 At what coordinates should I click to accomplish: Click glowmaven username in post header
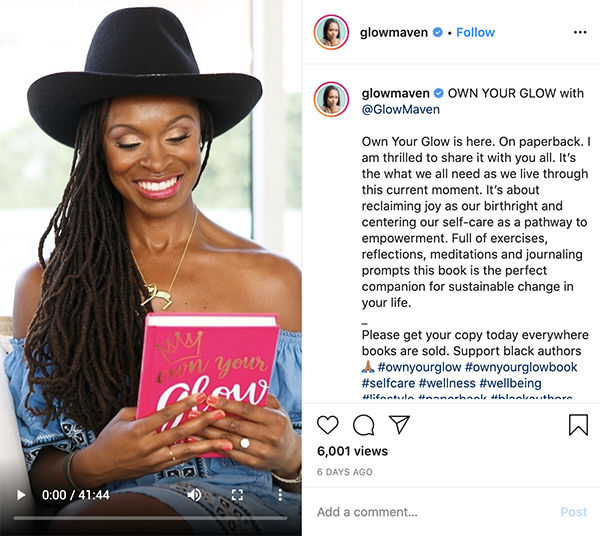(394, 33)
